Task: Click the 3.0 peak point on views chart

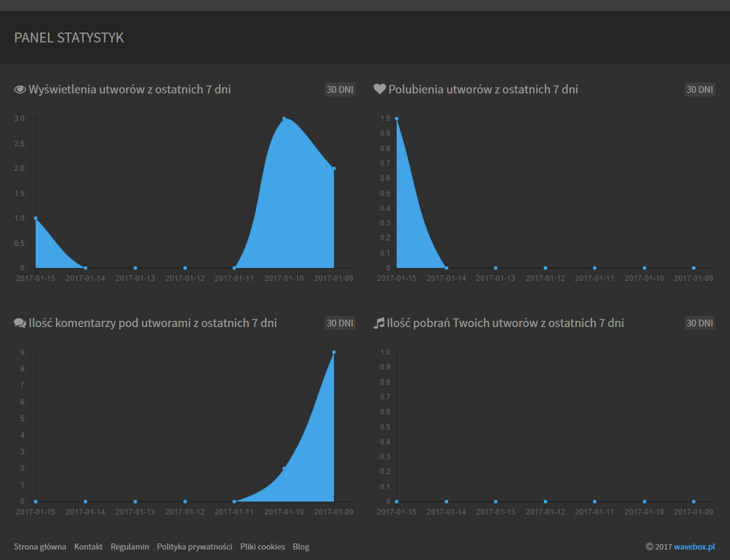Action: [284, 118]
